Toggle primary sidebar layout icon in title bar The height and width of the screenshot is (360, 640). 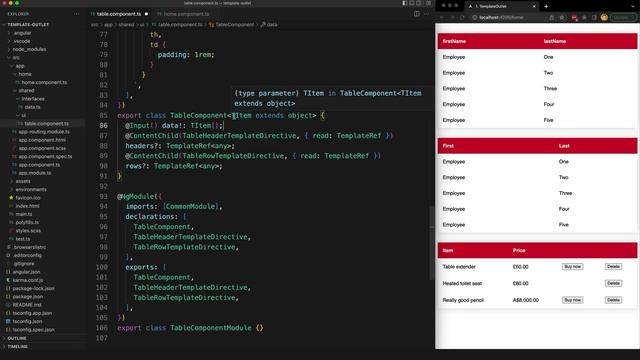[404, 3]
